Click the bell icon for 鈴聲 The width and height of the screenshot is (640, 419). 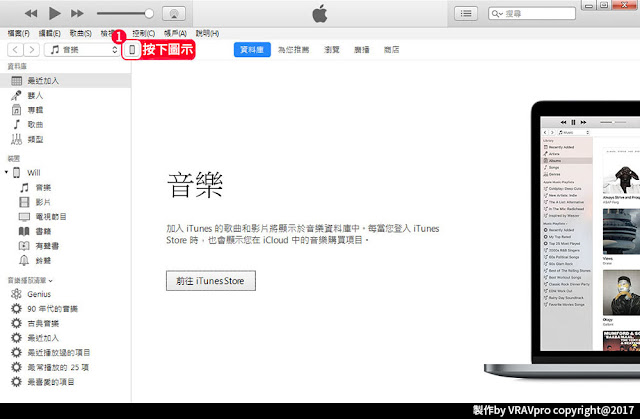pos(24,260)
